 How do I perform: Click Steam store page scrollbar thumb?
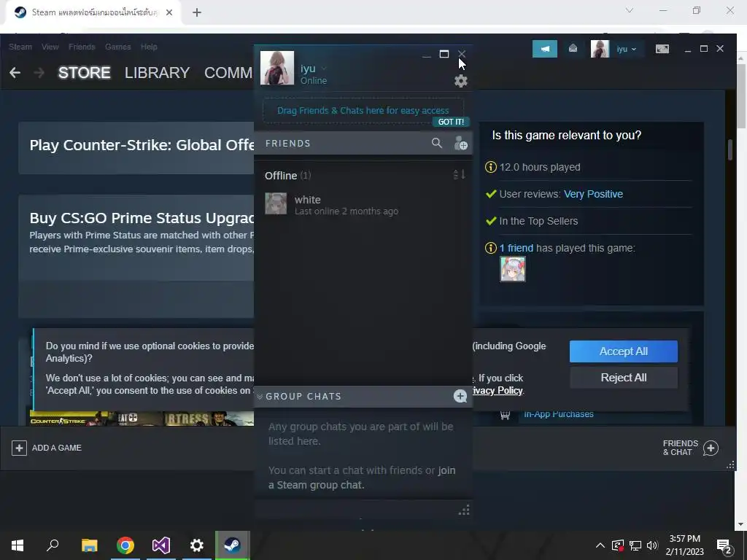point(730,149)
